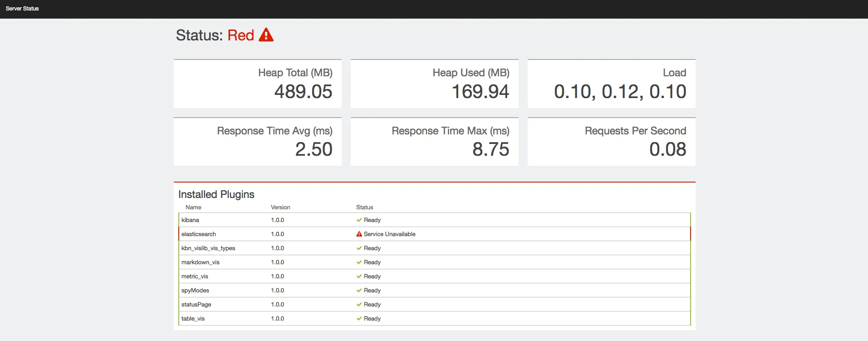Click the Ready status text for metric_vis
The height and width of the screenshot is (341, 868).
[x=372, y=277]
